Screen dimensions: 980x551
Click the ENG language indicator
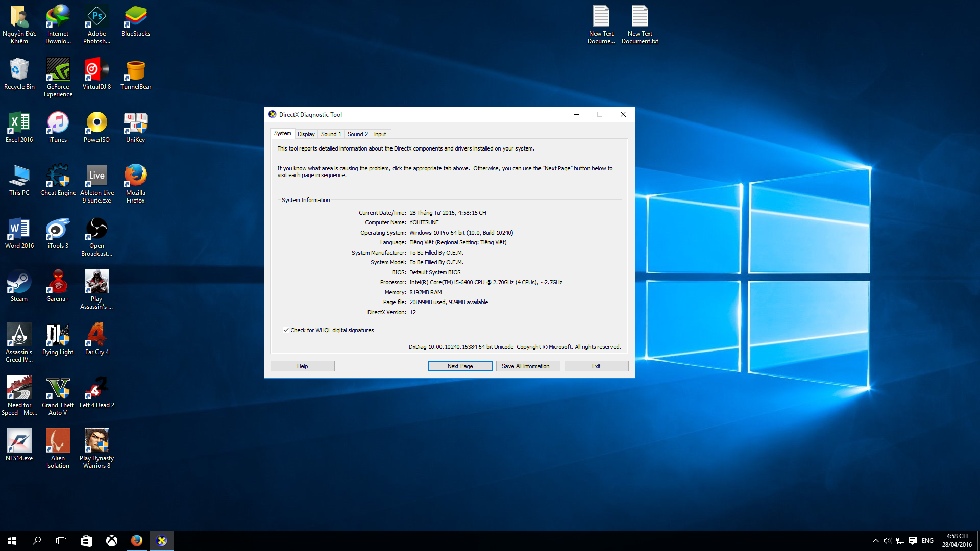pyautogui.click(x=927, y=541)
